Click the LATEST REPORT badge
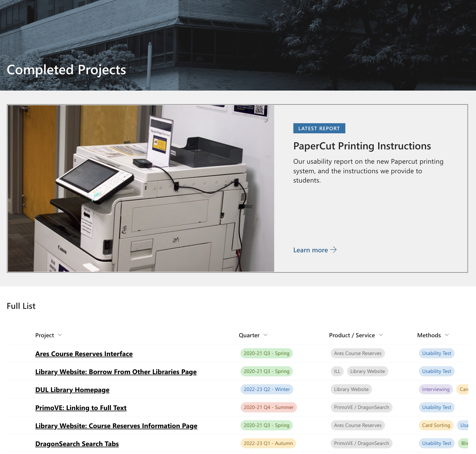This screenshot has height=454, width=476. 319,128
